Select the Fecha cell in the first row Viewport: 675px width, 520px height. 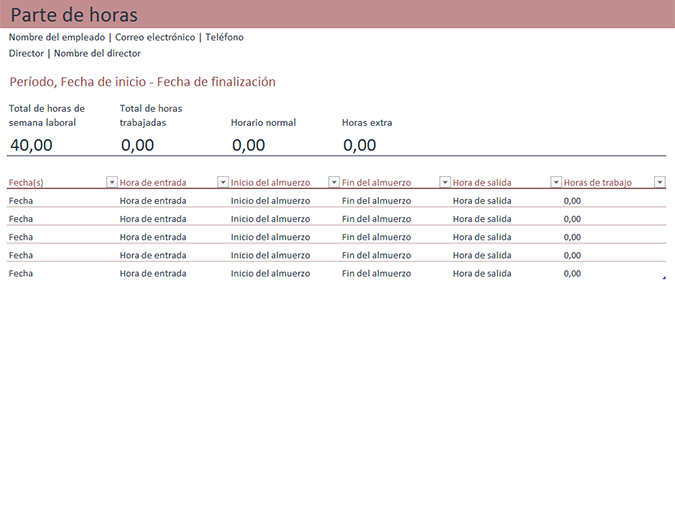(x=21, y=201)
